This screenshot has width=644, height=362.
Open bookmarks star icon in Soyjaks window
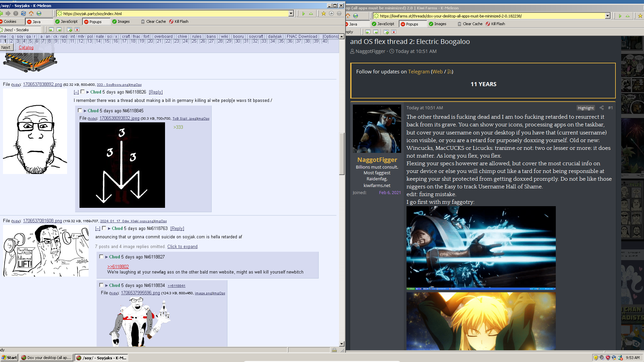click(x=323, y=13)
